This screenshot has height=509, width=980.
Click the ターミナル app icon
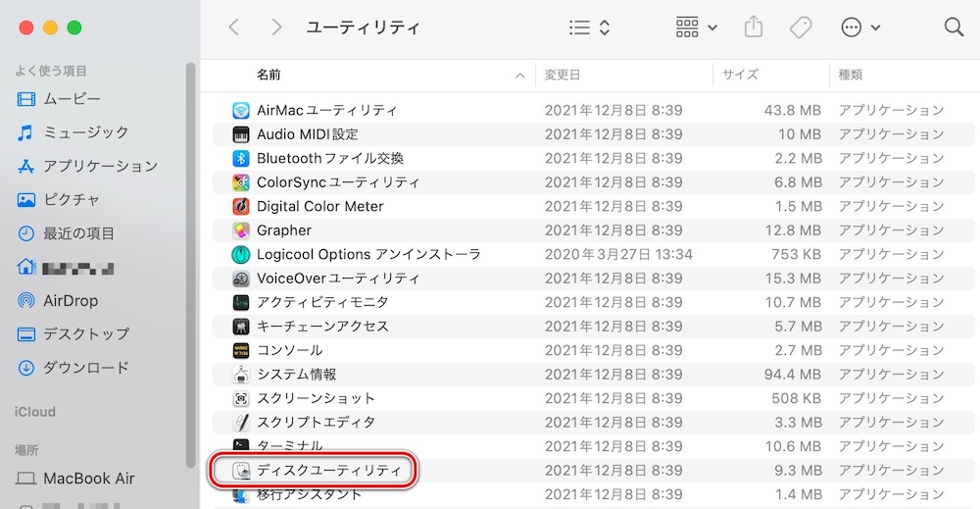tap(241, 445)
